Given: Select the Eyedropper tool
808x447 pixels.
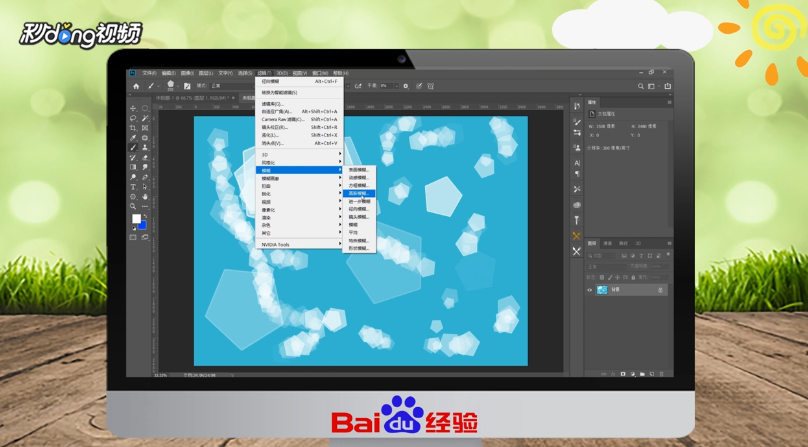Looking at the screenshot, I should 133,138.
